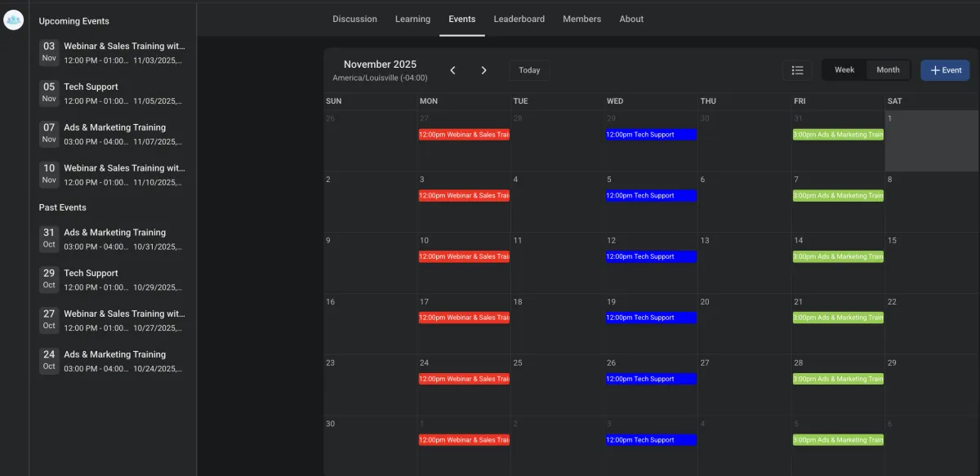
Task: Go to previous month with left chevron
Action: click(453, 70)
